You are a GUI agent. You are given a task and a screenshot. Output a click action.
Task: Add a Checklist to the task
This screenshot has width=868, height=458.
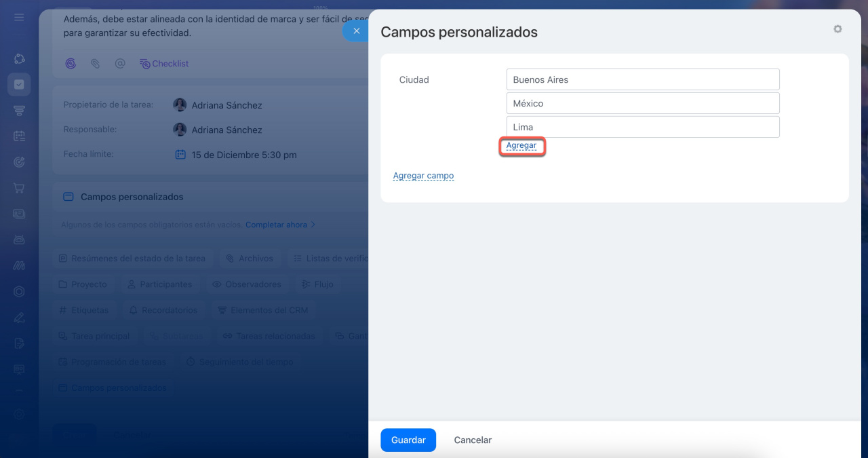pyautogui.click(x=164, y=64)
